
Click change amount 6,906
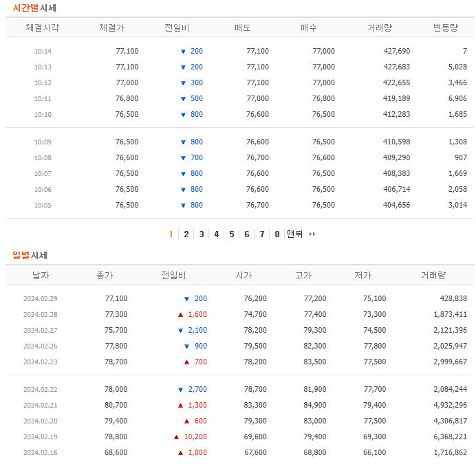458,98
